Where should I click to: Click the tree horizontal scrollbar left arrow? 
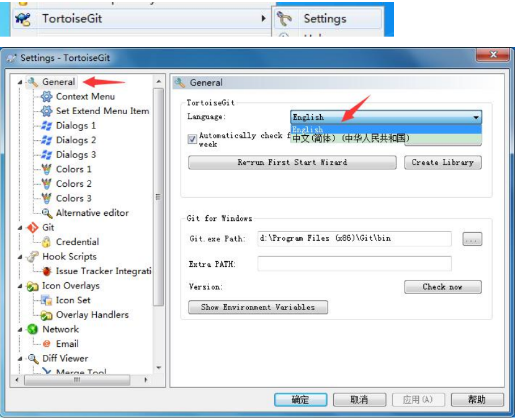17,380
